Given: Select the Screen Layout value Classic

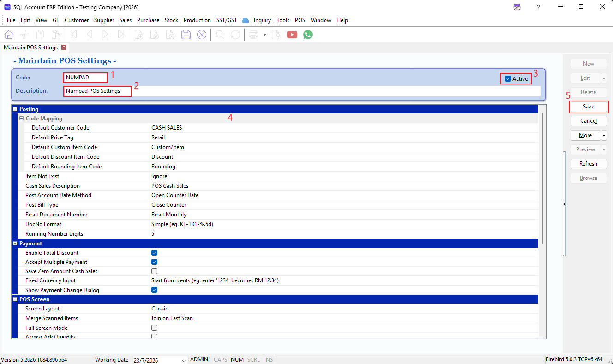Looking at the screenshot, I should [x=160, y=309].
